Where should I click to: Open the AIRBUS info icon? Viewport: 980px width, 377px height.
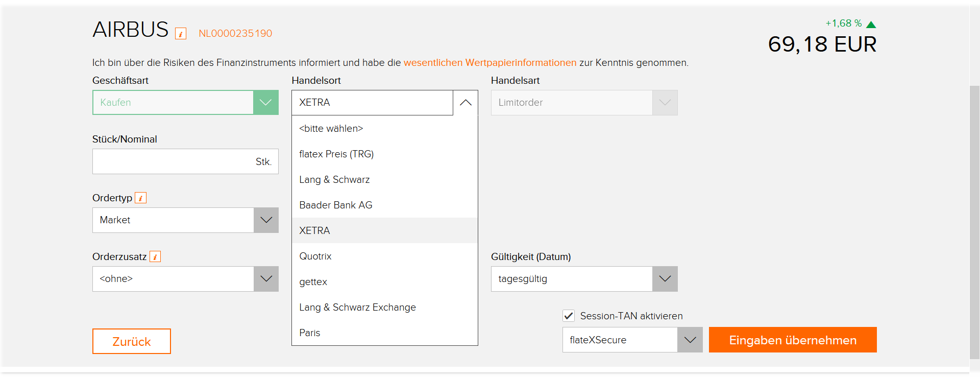click(x=181, y=34)
